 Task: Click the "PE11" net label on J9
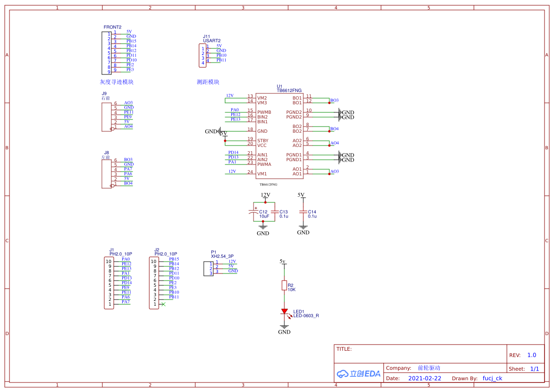[x=128, y=112]
